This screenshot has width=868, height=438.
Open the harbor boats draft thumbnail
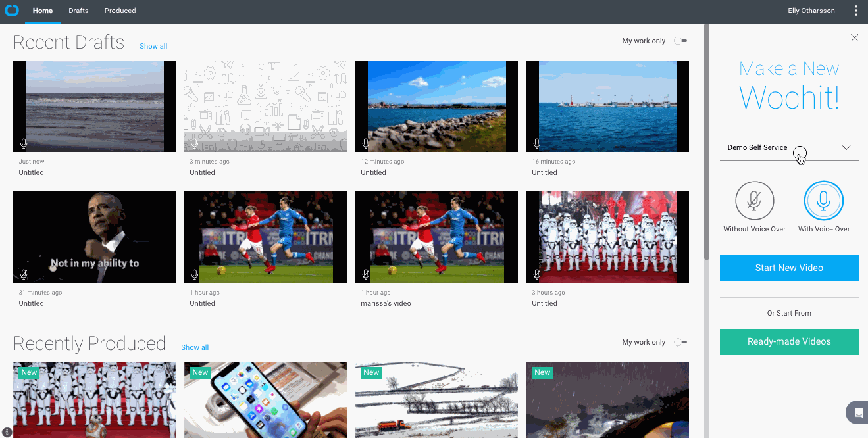(x=608, y=106)
